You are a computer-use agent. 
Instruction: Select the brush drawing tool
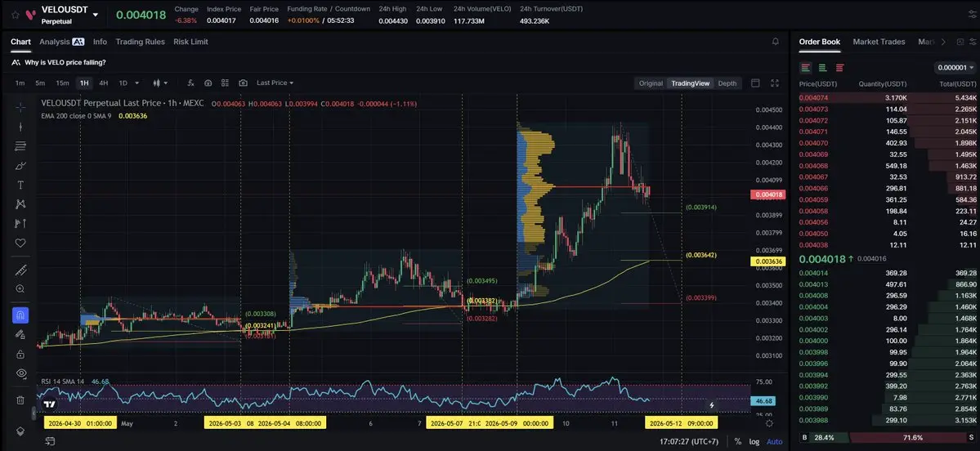click(20, 166)
